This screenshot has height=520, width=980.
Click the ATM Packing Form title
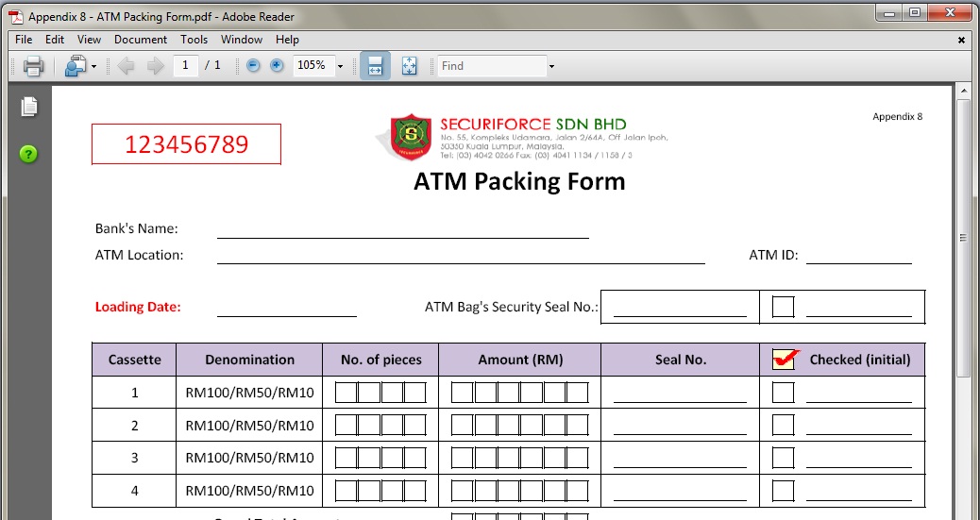click(519, 181)
